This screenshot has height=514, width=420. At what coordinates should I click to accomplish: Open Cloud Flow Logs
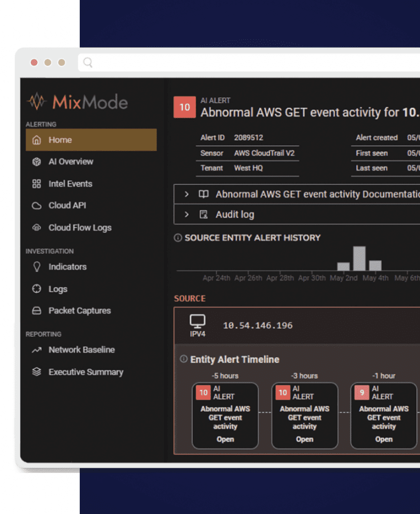[x=80, y=227]
